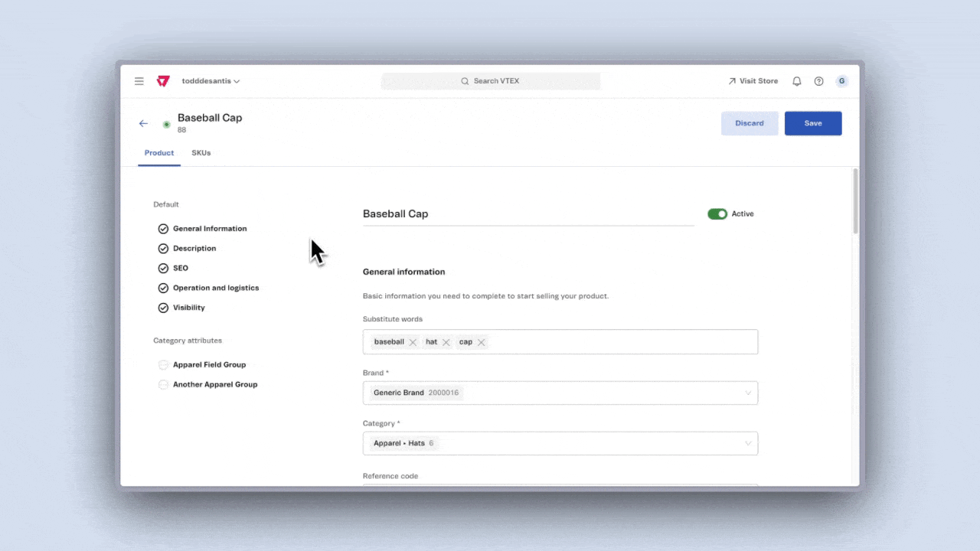Viewport: 980px width, 551px height.
Task: Toggle the Active product switch
Action: [x=717, y=214]
